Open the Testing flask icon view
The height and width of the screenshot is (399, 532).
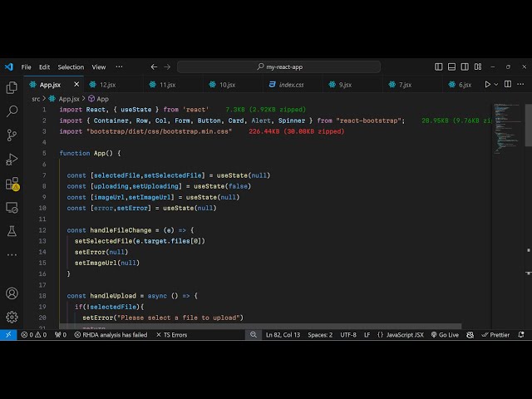pyautogui.click(x=12, y=231)
